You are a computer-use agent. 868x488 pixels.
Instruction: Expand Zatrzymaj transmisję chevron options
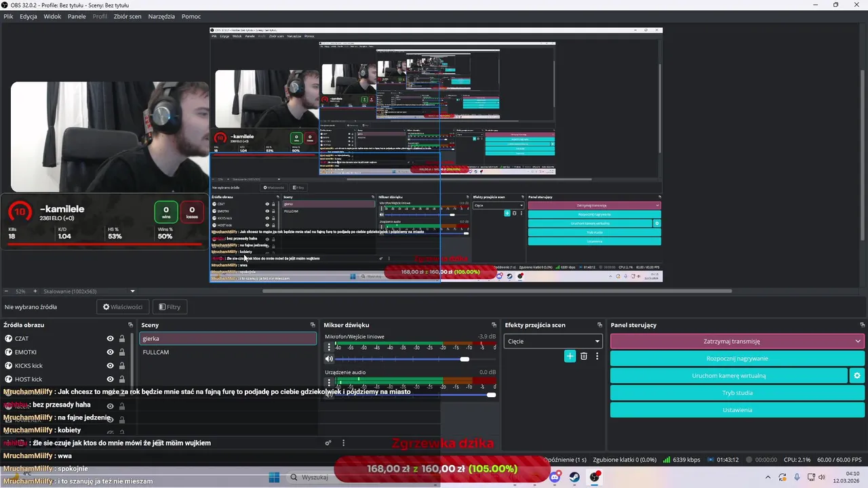858,342
